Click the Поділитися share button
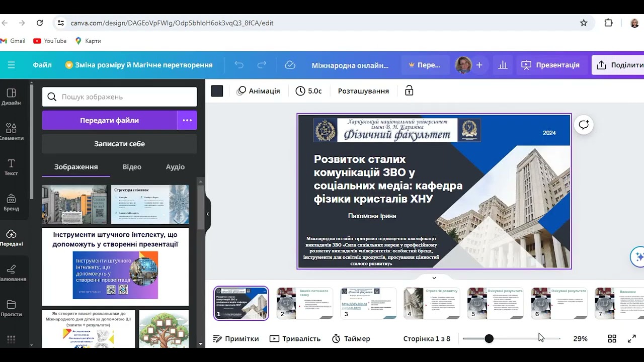 618,65
